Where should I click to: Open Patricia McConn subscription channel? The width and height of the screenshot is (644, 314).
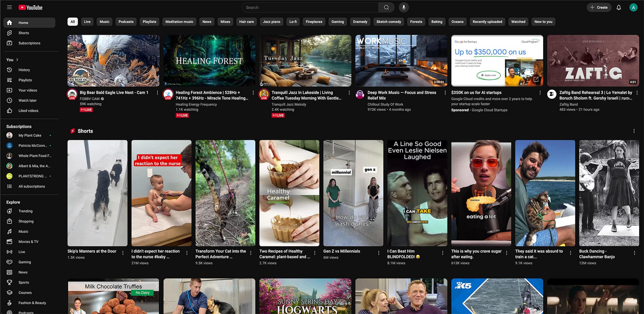[x=29, y=146]
